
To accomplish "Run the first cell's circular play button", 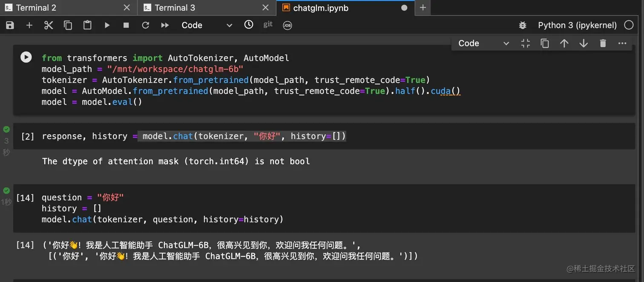I will point(26,57).
